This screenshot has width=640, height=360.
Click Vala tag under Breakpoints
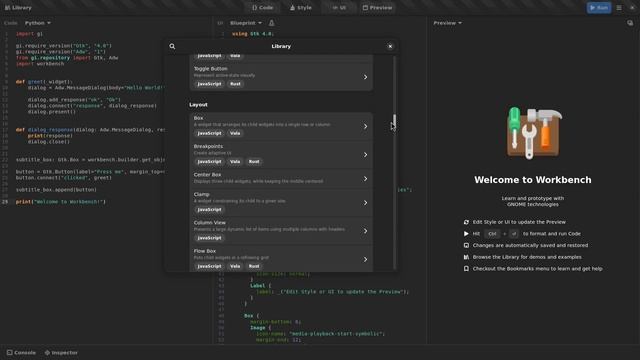(235, 162)
